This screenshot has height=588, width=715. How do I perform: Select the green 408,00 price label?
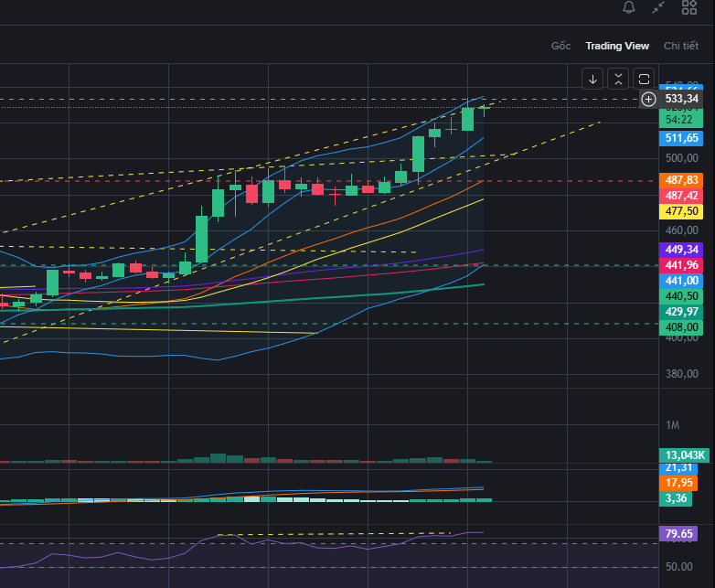coord(681,327)
